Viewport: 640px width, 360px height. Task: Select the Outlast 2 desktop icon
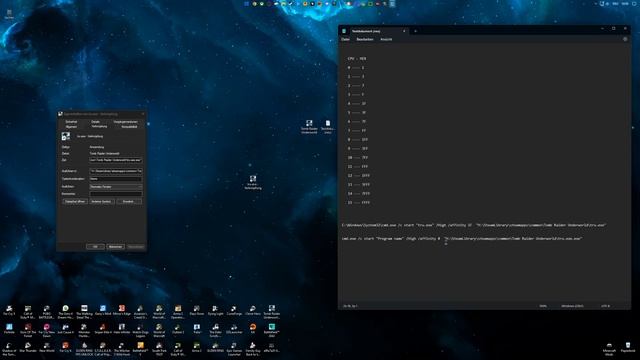click(x=178, y=329)
